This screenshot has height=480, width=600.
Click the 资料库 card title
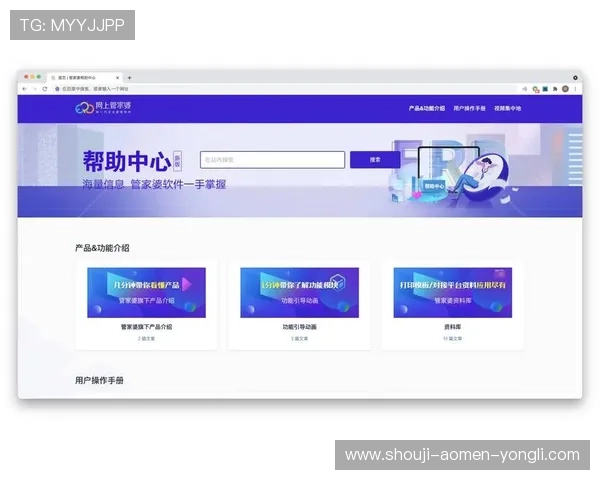tap(453, 327)
